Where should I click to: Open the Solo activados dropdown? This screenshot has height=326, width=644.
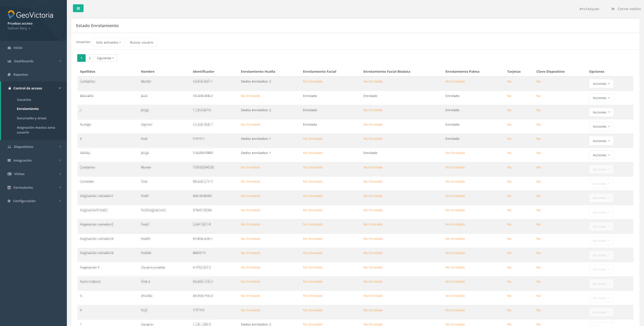tap(108, 42)
